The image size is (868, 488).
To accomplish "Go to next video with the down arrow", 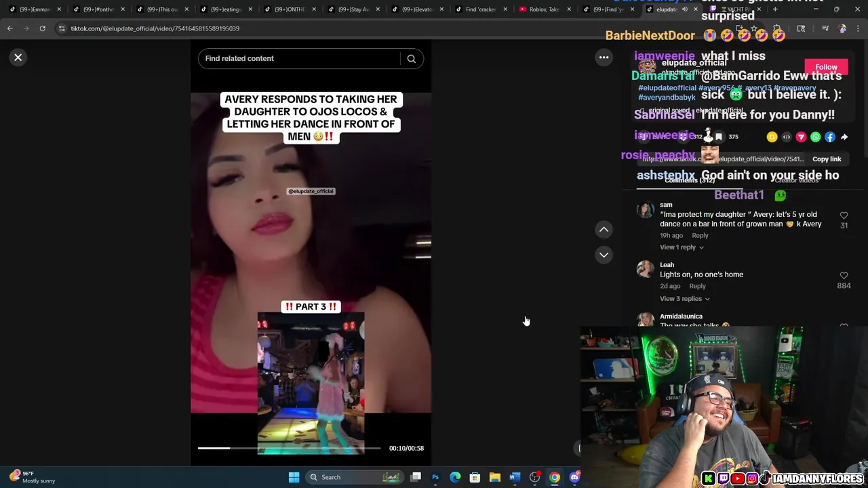I will pyautogui.click(x=604, y=255).
